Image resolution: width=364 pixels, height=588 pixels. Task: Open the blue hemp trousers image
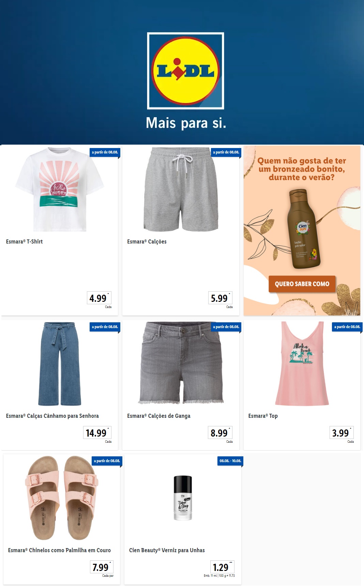60,364
